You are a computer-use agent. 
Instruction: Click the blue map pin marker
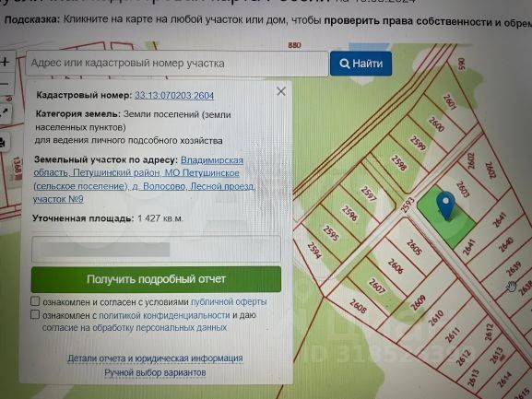pos(446,205)
